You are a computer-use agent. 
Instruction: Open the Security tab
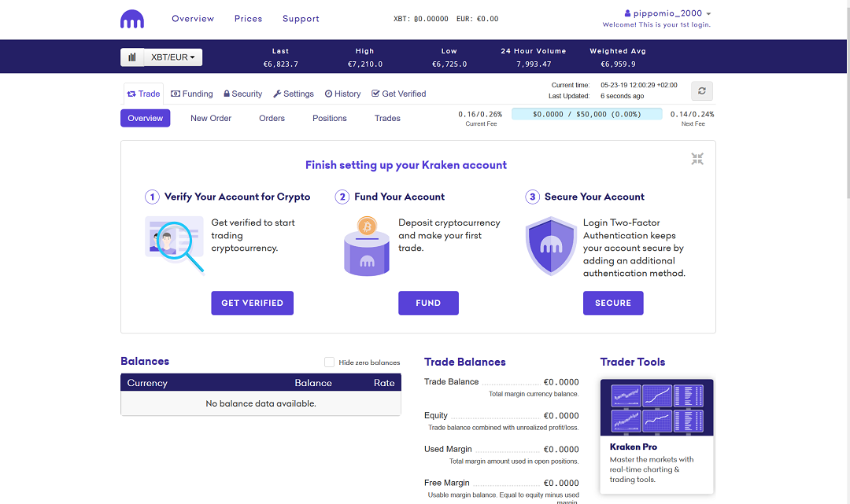(x=243, y=94)
